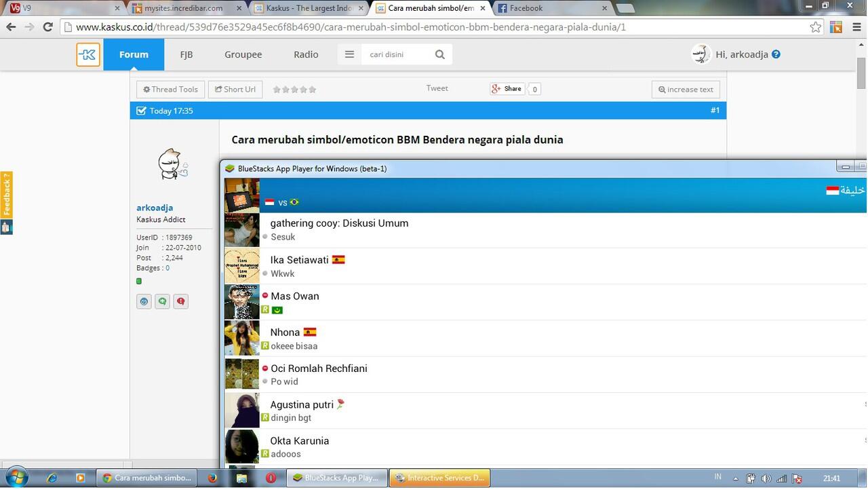Click the BlueStacks title bar logo icon
Image resolution: width=868 pixels, height=490 pixels.
[x=230, y=168]
